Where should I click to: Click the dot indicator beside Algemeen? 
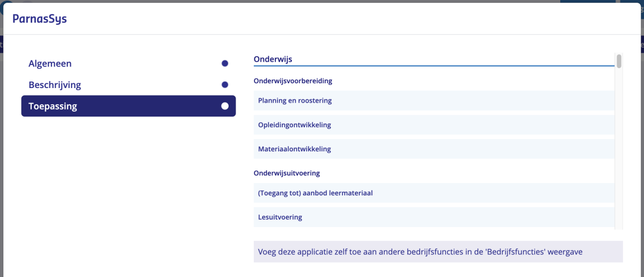[225, 63]
